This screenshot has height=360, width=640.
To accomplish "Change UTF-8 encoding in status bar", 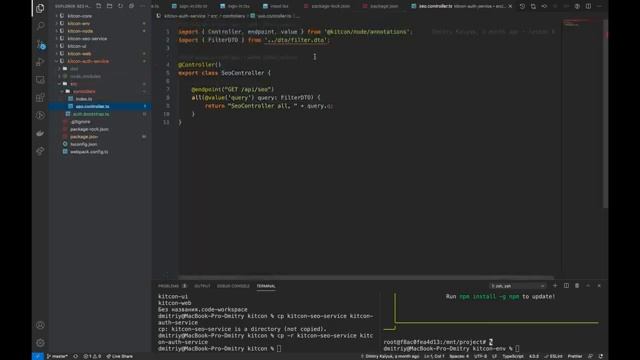I will tap(480, 356).
